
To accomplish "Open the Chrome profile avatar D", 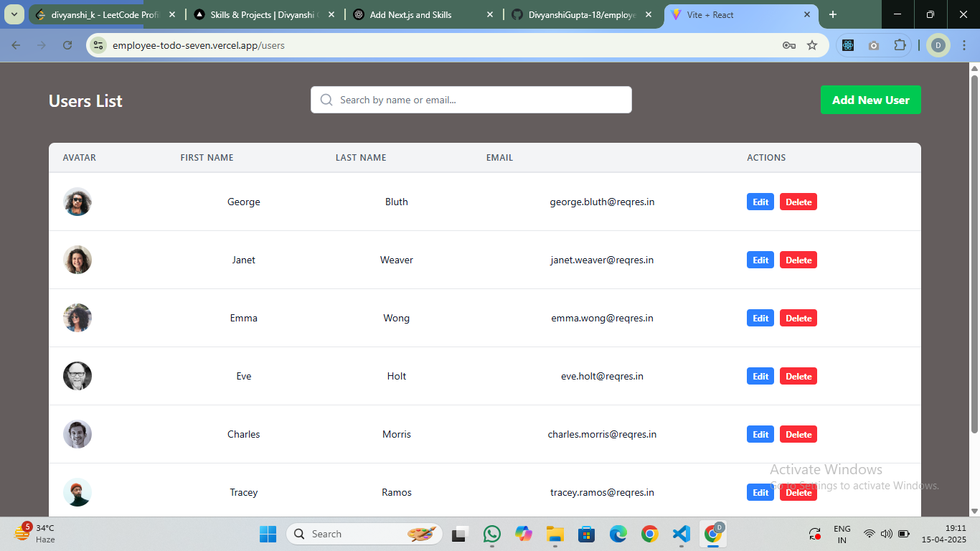I will [938, 45].
